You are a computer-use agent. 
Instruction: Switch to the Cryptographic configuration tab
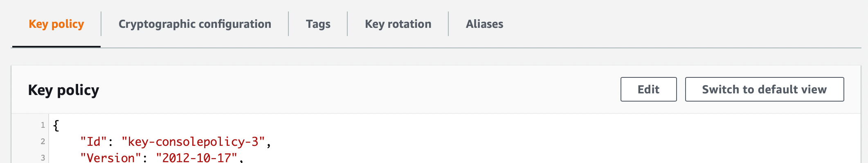(x=195, y=24)
